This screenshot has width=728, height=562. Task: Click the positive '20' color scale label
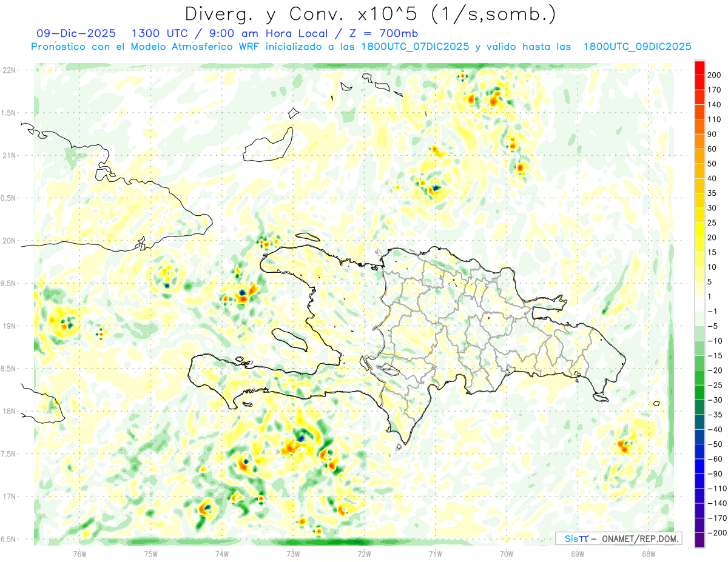[713, 238]
